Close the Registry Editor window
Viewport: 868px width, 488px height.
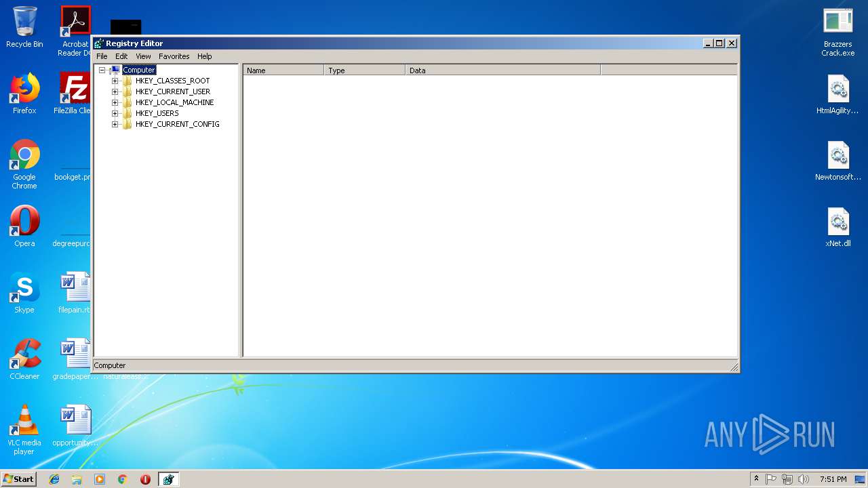coord(732,43)
